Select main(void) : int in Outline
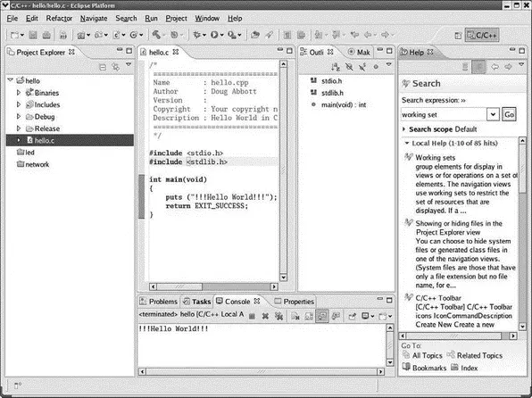The width and height of the screenshot is (532, 398). point(344,104)
